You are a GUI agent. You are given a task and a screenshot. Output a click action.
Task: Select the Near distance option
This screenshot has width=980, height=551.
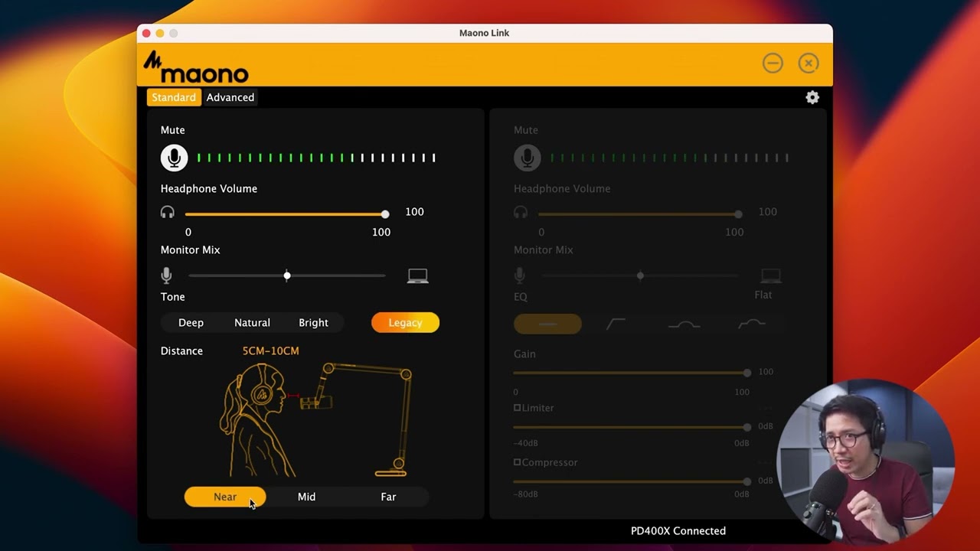coord(225,497)
